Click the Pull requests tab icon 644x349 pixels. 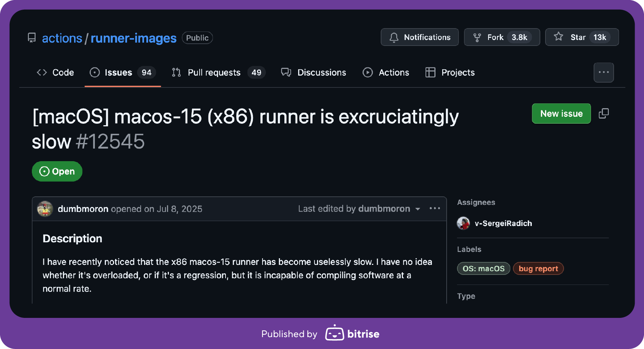click(176, 72)
